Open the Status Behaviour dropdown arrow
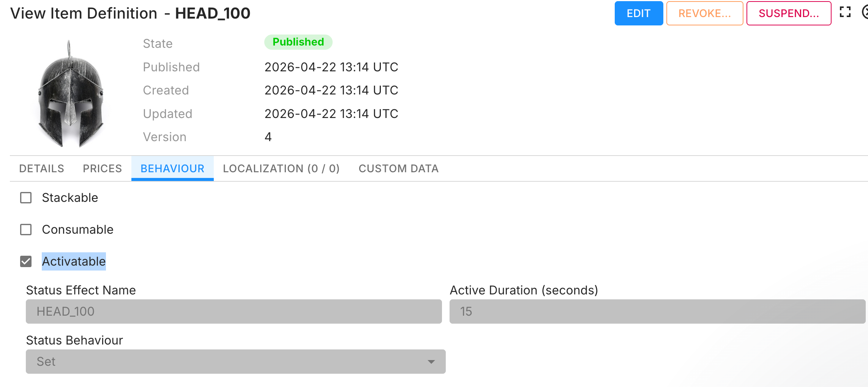Screen dimensions: 868x387 pyautogui.click(x=431, y=362)
